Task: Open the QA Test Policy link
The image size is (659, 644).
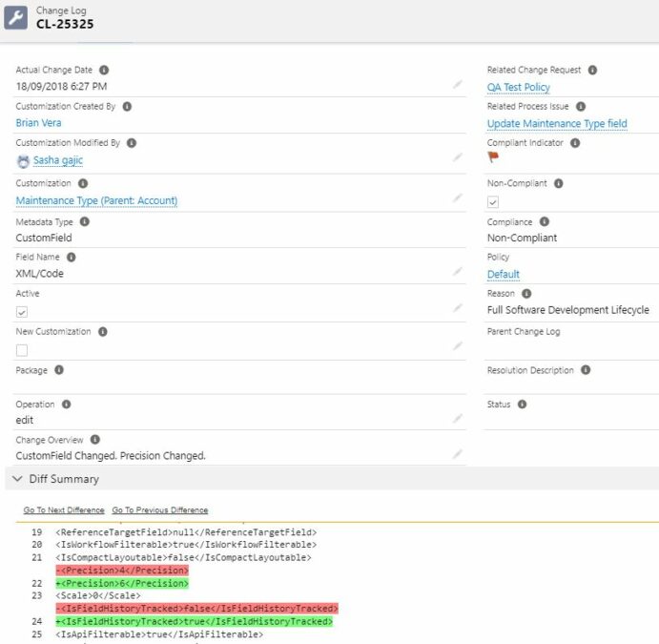Action: 518,87
